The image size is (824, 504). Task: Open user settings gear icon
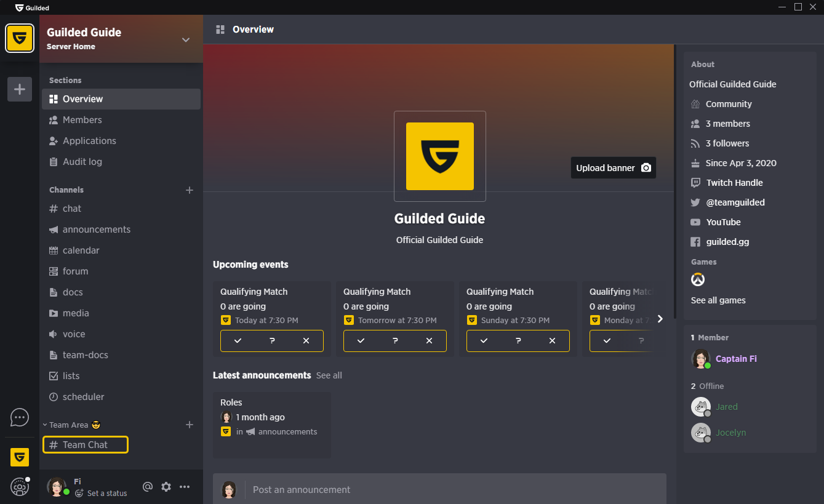[166, 487]
